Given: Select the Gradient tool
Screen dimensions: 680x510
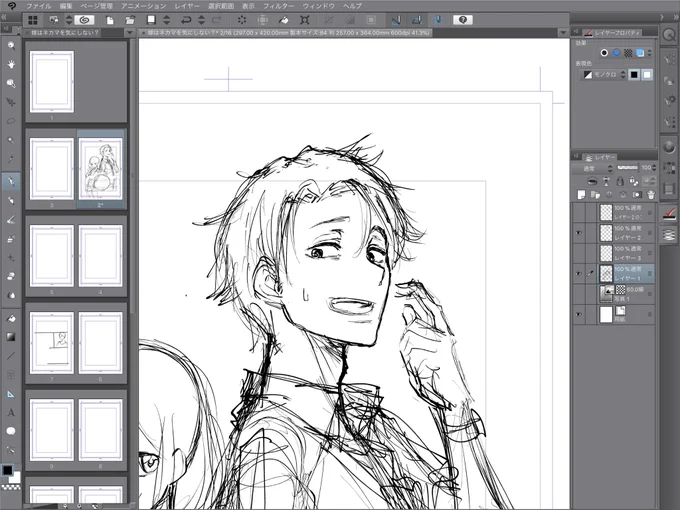Looking at the screenshot, I should (11, 337).
